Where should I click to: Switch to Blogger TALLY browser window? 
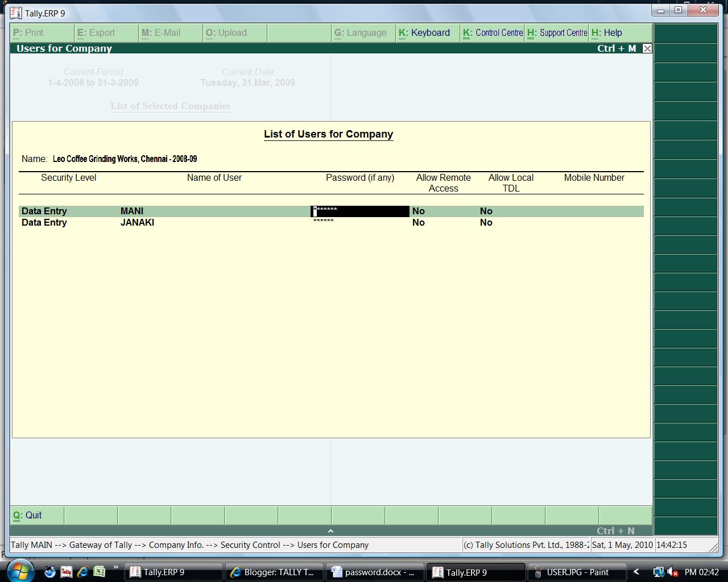click(x=275, y=572)
